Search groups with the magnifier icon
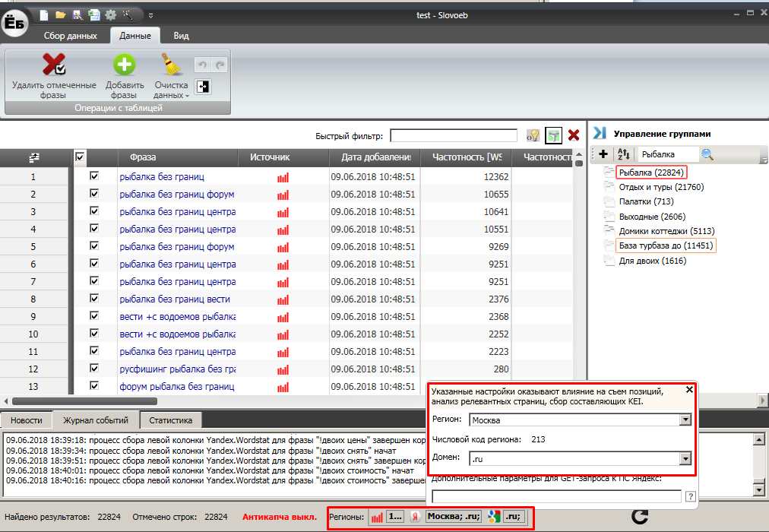This screenshot has width=769, height=532. pyautogui.click(x=707, y=154)
